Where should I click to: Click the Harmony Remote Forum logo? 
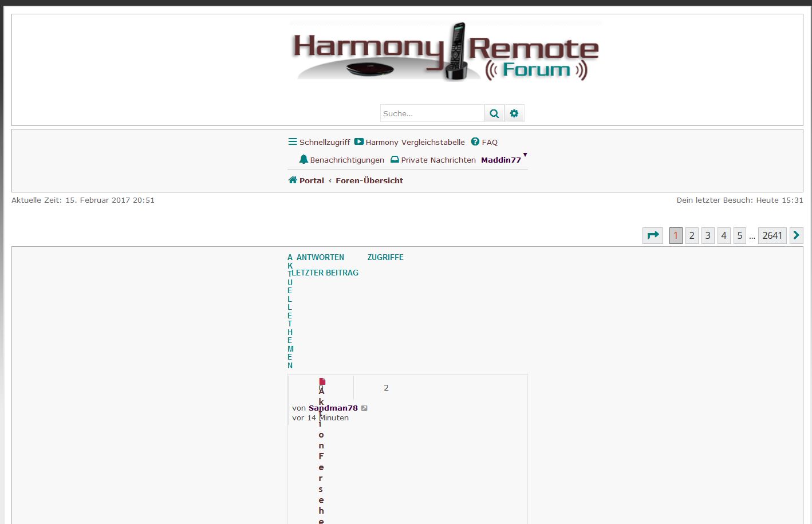pyautogui.click(x=446, y=52)
